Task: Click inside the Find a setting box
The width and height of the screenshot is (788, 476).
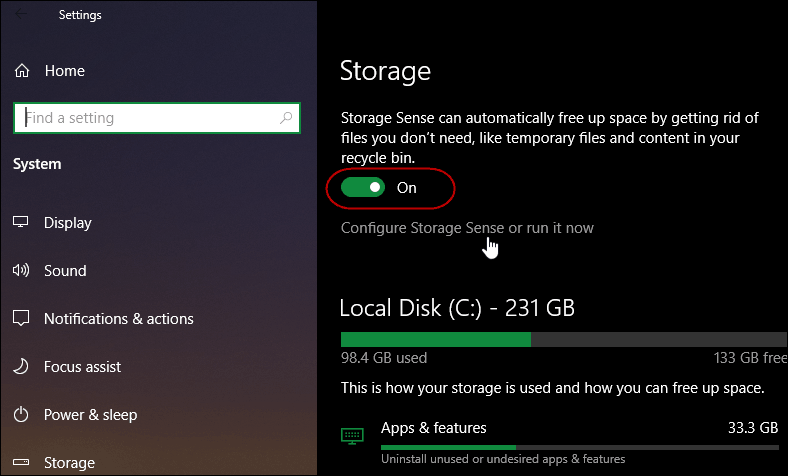Action: (x=157, y=118)
